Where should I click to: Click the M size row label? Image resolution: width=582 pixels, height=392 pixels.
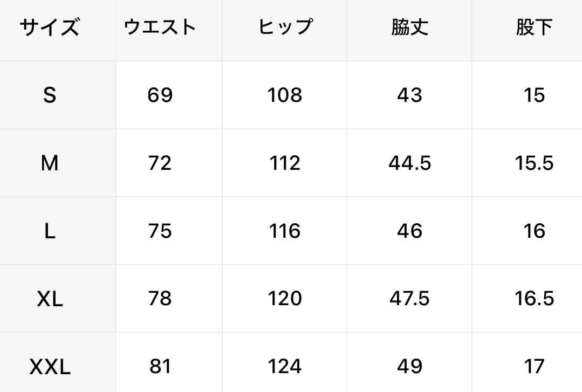click(x=50, y=163)
